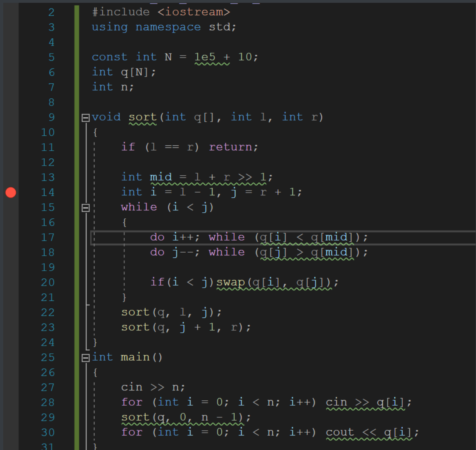Click 'do i++;' statement on line 17
This screenshot has width=476, height=450.
click(x=175, y=237)
